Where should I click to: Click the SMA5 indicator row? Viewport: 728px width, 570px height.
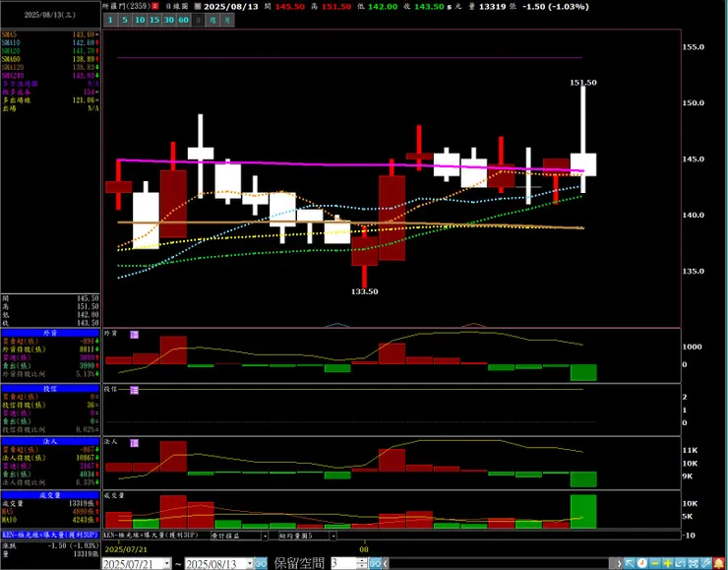click(50, 34)
